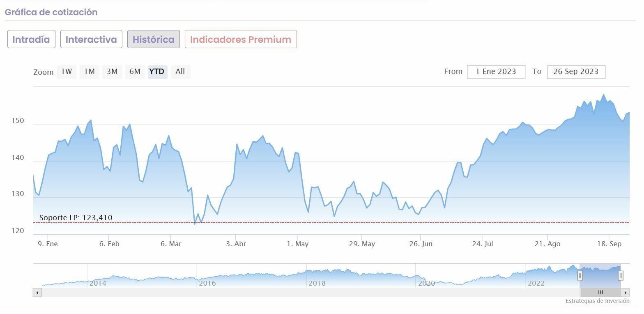Open Indicadores Premium tab

click(x=241, y=39)
